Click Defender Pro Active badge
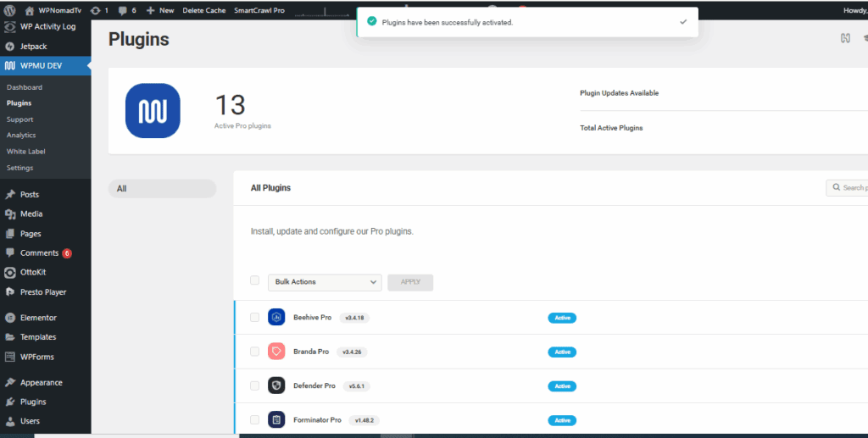This screenshot has height=438, width=868. pyautogui.click(x=562, y=386)
